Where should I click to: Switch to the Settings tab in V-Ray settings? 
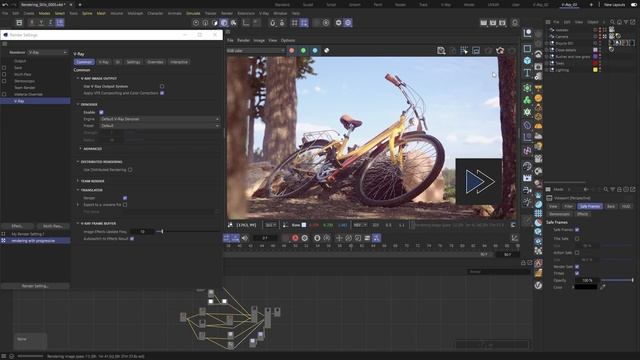(x=133, y=62)
